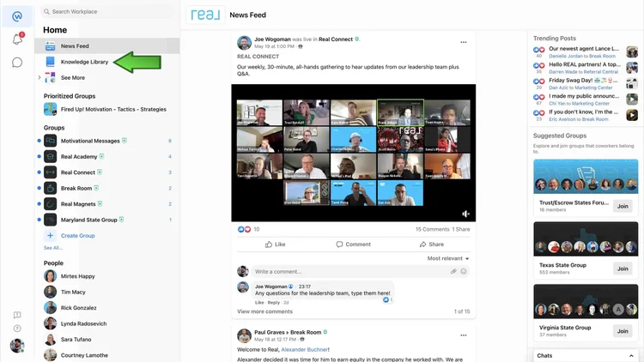The width and height of the screenshot is (644, 362).
Task: Click 1 Share count on the post
Action: [x=461, y=229]
